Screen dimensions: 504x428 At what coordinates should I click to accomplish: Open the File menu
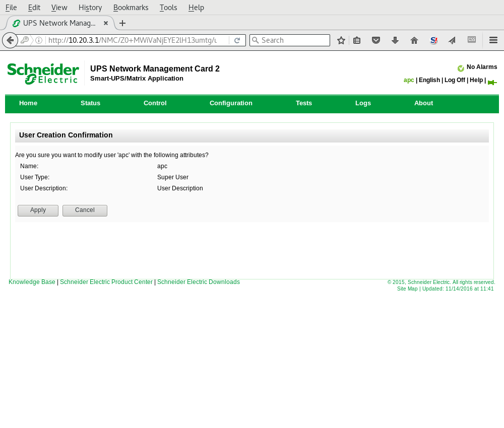tap(11, 8)
